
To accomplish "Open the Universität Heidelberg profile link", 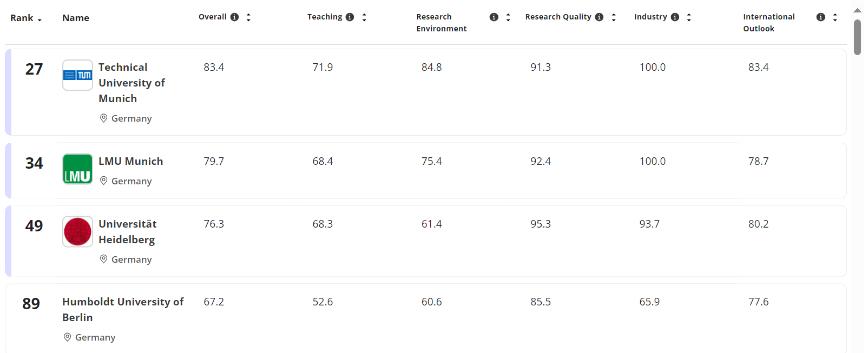I will (x=127, y=231).
